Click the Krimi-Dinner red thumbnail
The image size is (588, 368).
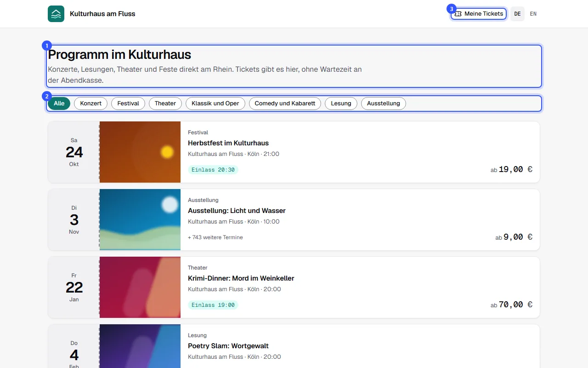tap(140, 287)
